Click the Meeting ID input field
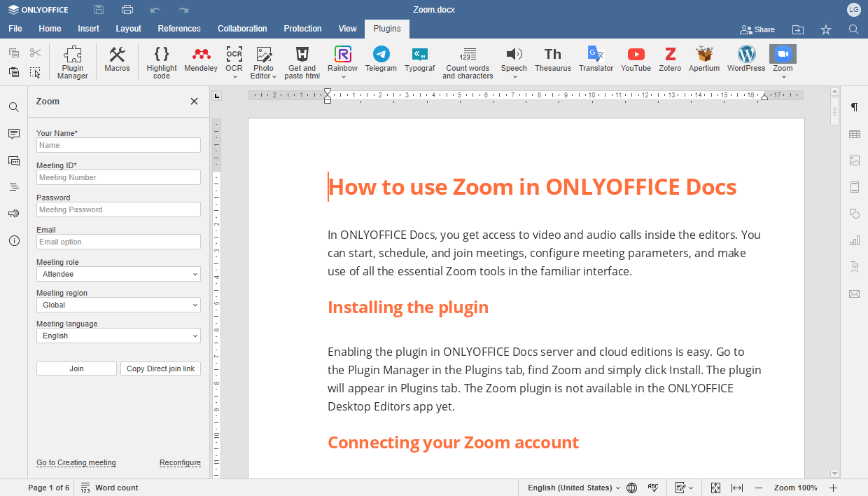Viewport: 868px width, 496px height. pyautogui.click(x=118, y=177)
